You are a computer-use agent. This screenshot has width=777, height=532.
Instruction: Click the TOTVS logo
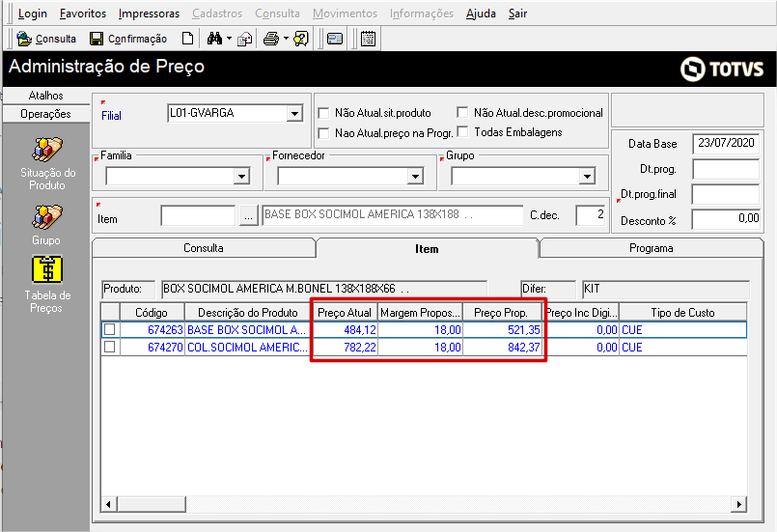pyautogui.click(x=722, y=69)
